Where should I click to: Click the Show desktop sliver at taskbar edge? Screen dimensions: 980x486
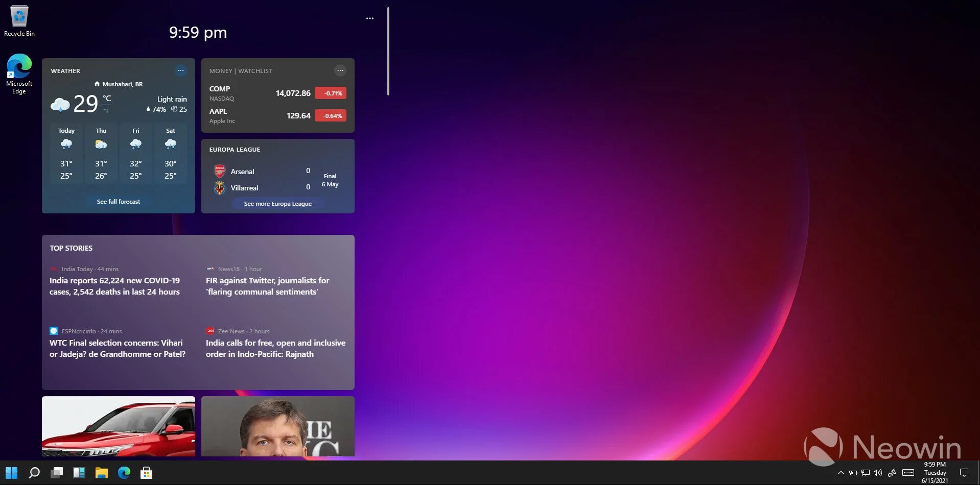978,473
